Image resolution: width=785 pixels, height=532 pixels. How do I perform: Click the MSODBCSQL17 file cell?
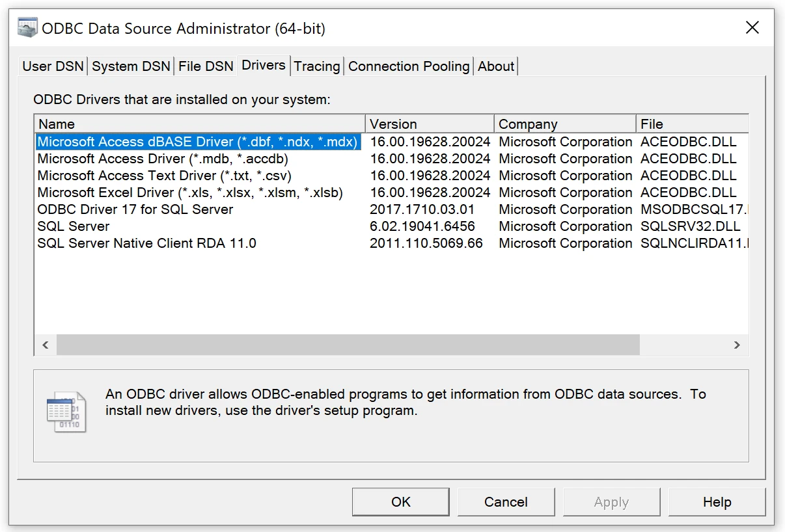click(695, 209)
